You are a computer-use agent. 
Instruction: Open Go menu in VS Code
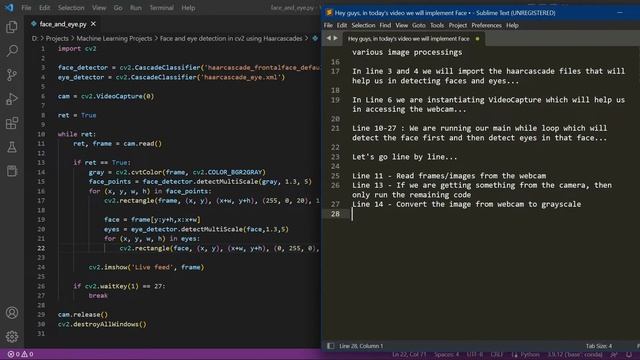click(x=118, y=8)
